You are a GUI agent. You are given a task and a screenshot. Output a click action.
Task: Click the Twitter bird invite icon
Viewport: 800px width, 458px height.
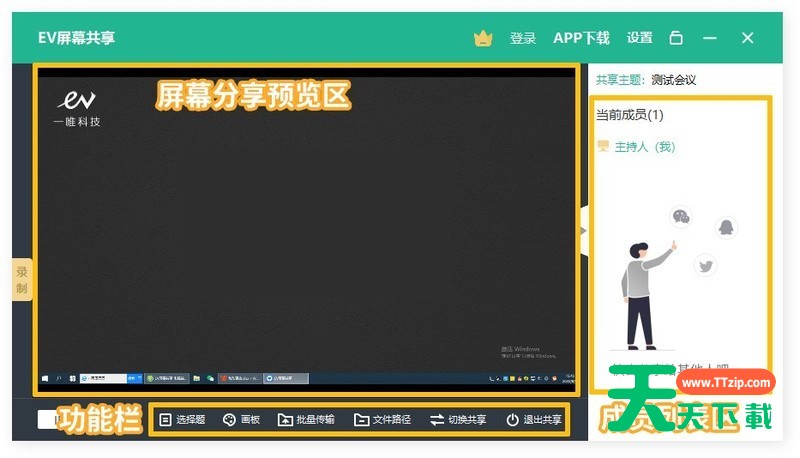click(x=706, y=266)
